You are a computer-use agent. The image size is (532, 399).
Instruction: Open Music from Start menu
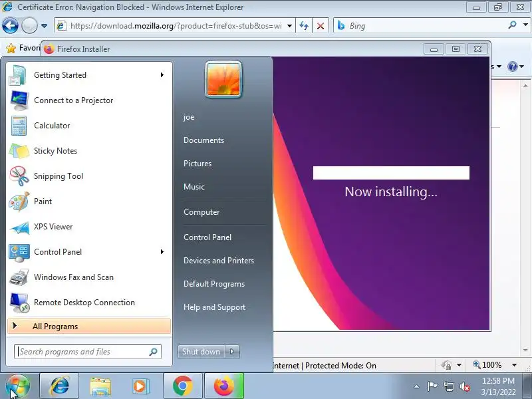pyautogui.click(x=194, y=187)
